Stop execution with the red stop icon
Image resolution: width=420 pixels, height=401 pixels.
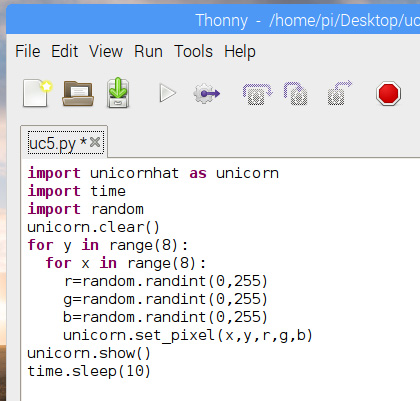click(388, 94)
